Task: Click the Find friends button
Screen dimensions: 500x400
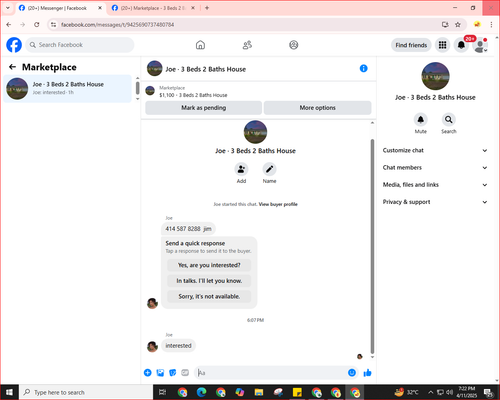Action: (411, 45)
